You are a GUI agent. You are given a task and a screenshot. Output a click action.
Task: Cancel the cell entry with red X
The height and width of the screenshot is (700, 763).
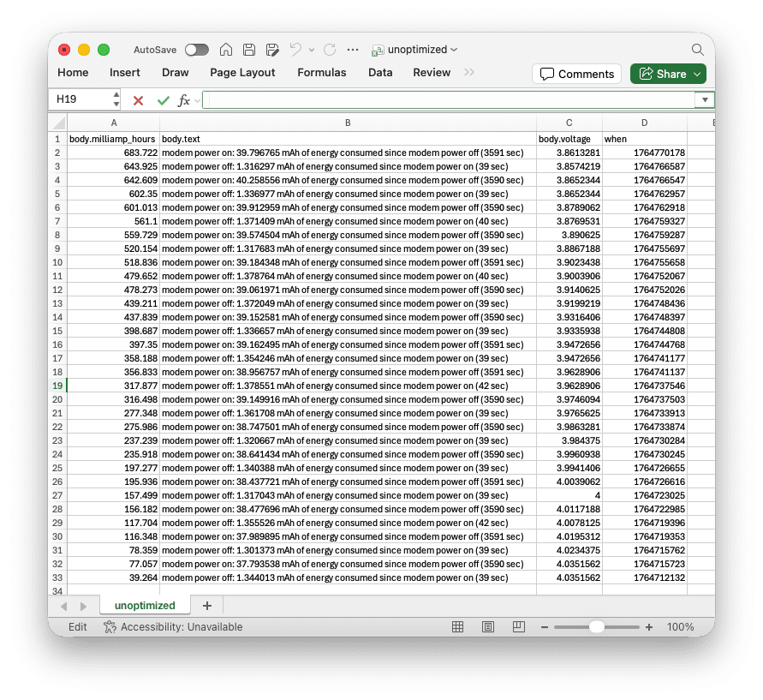pos(138,100)
